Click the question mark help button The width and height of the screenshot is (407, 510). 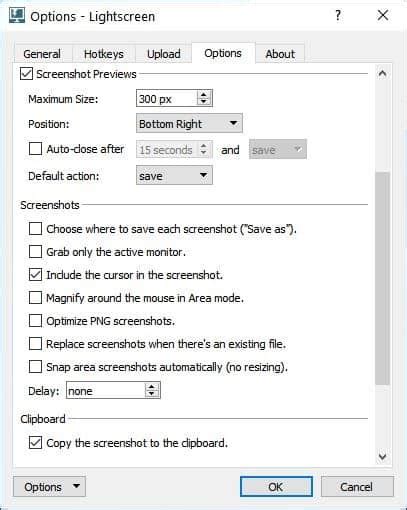338,15
